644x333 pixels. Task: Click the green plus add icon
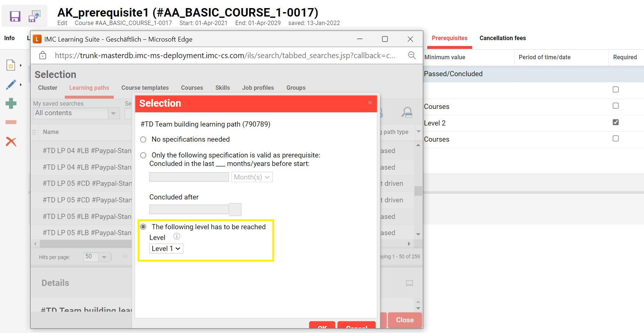click(11, 103)
